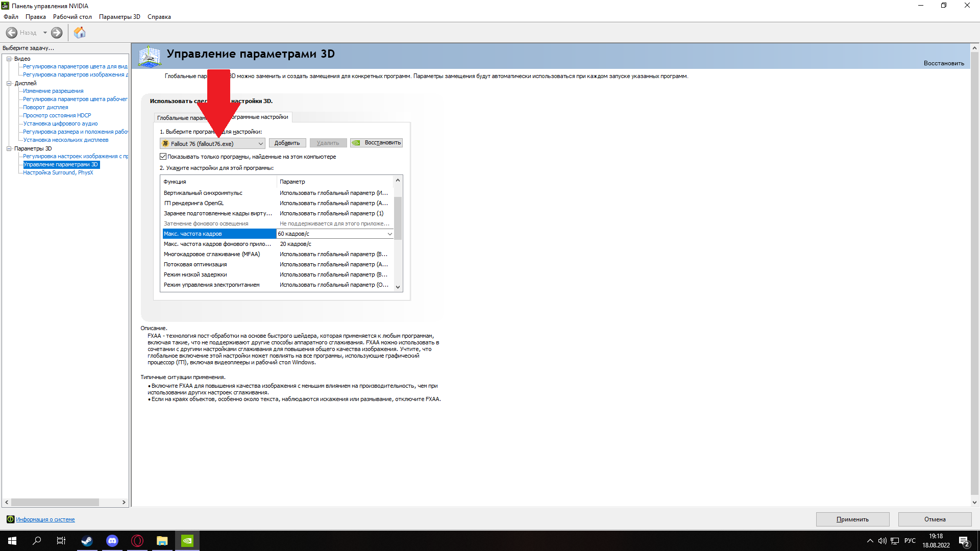Collapse the Дисплей tree node

9,83
